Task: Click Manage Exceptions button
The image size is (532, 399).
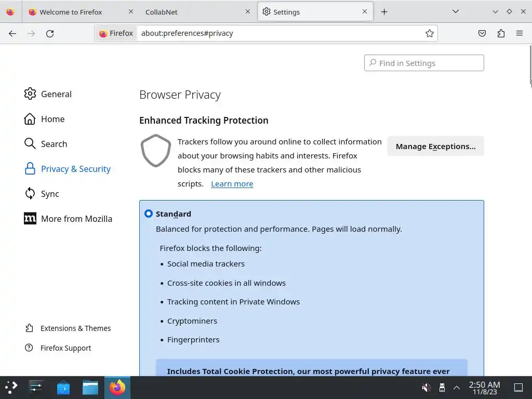Action: click(436, 146)
